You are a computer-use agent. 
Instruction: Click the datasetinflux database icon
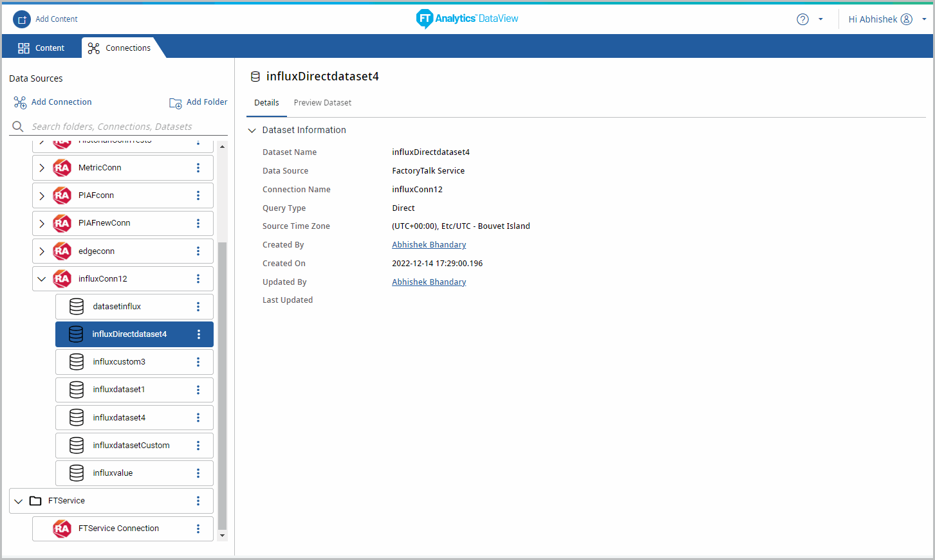[x=77, y=307]
